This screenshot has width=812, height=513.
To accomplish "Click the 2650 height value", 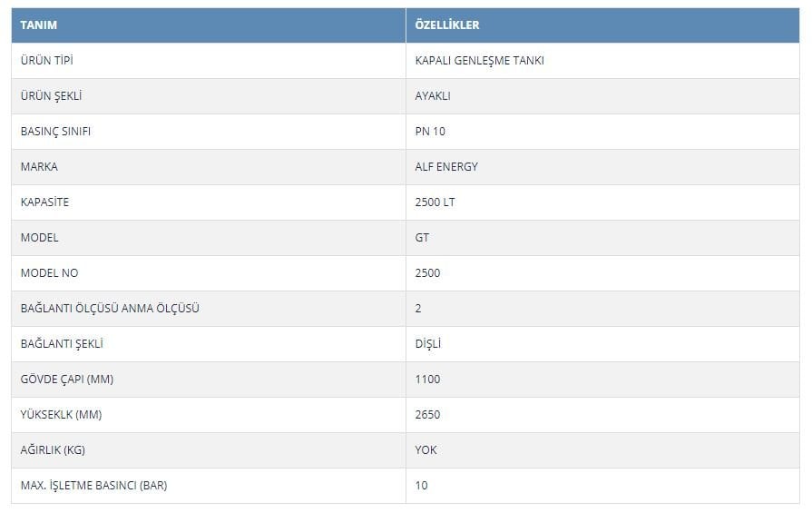I will pos(427,415).
